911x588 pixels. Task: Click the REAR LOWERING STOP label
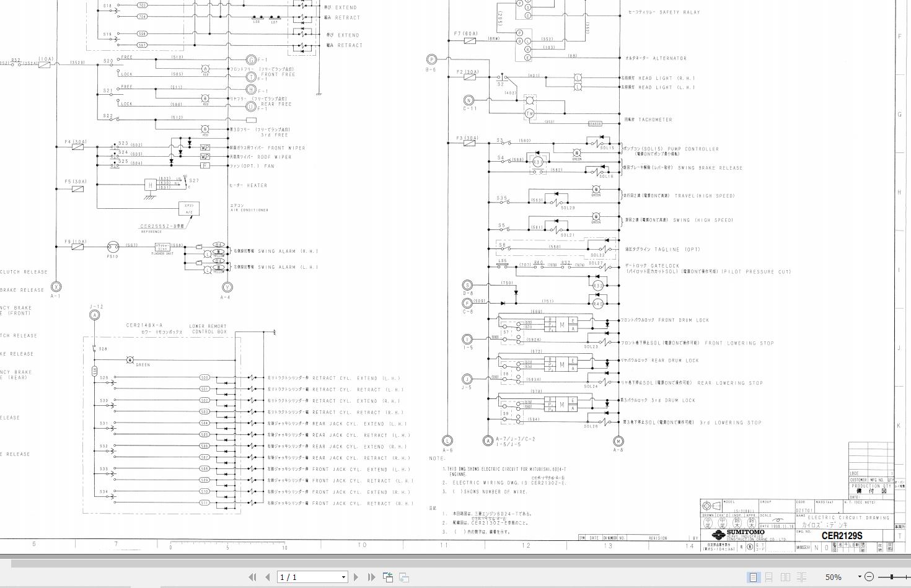(x=730, y=383)
